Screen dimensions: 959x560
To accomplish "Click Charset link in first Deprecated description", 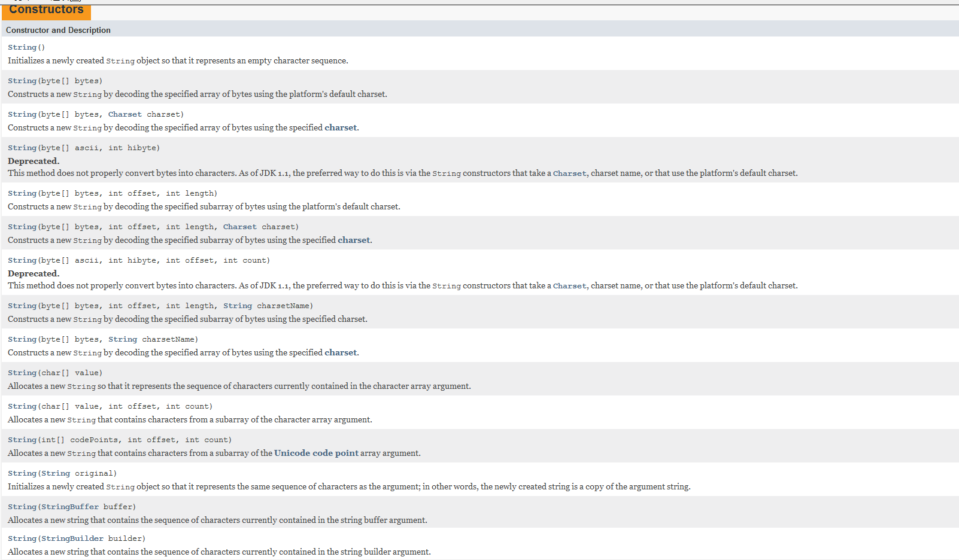I will (570, 174).
